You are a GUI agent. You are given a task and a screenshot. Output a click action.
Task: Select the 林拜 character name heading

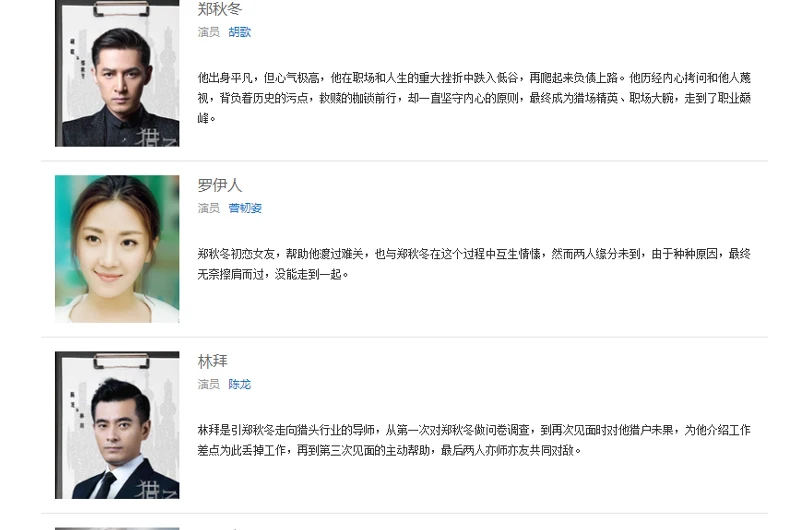[213, 361]
